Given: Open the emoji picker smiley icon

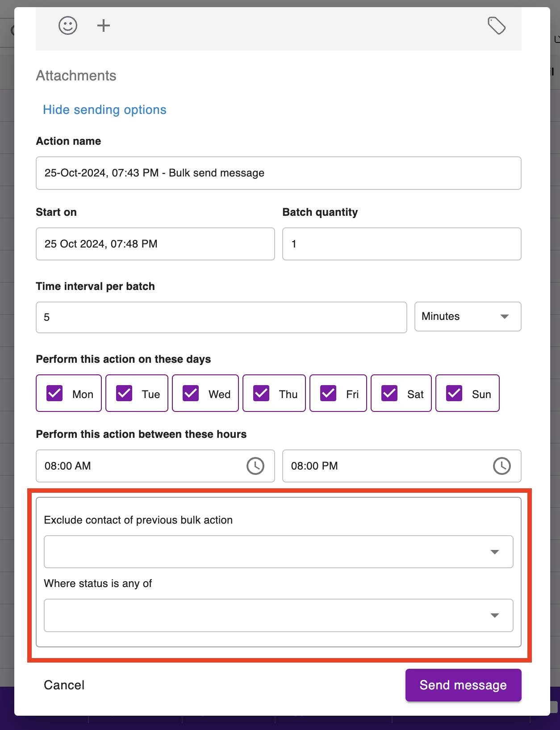Looking at the screenshot, I should [68, 25].
